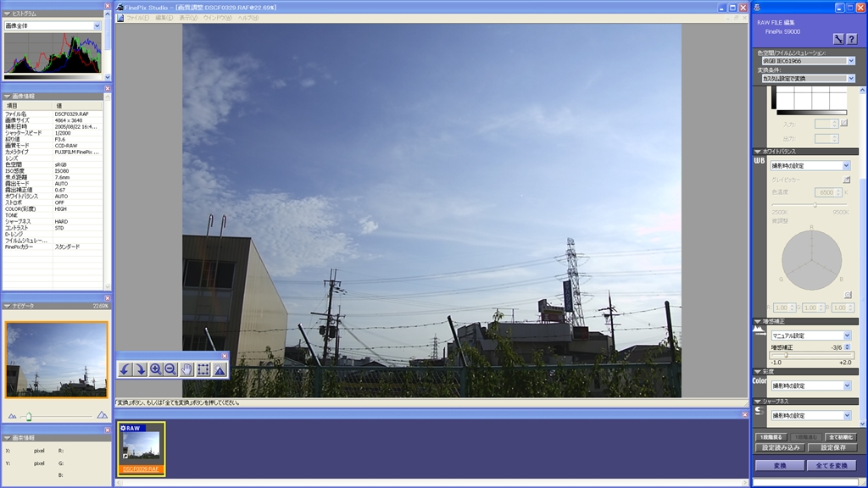Click the 変換 convert button
The width and height of the screenshot is (868, 488).
780,465
